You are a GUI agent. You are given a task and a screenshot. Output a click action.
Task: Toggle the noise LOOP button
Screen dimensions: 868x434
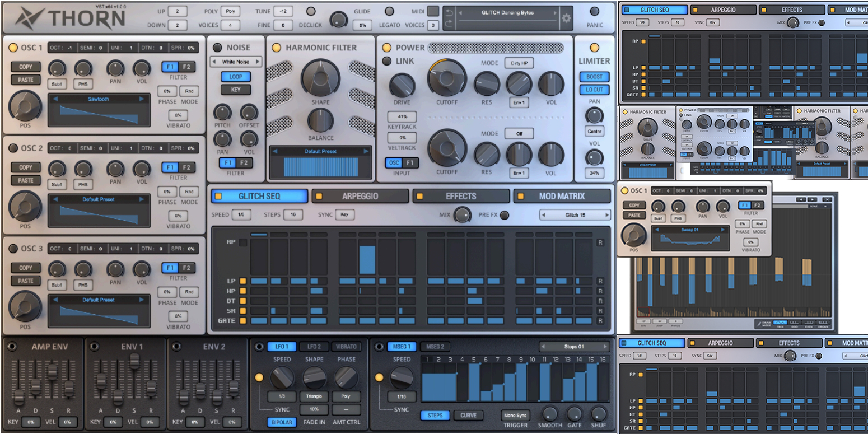click(x=236, y=77)
